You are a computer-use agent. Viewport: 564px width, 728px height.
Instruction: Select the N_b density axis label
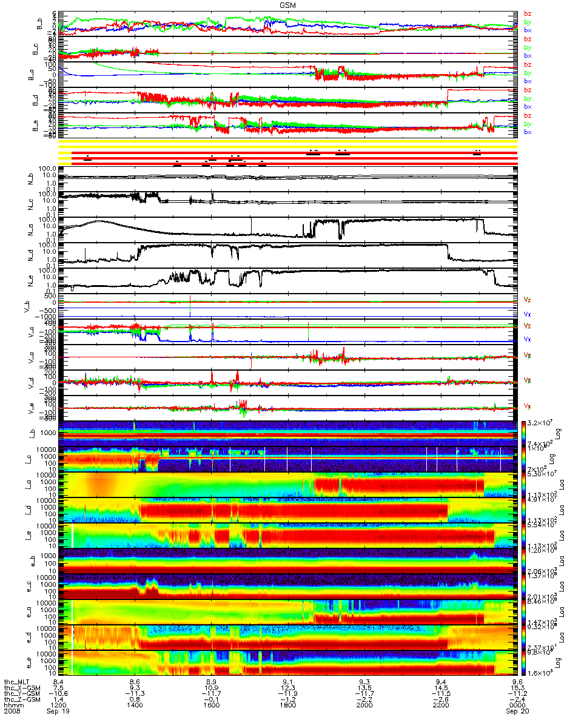(x=31, y=179)
